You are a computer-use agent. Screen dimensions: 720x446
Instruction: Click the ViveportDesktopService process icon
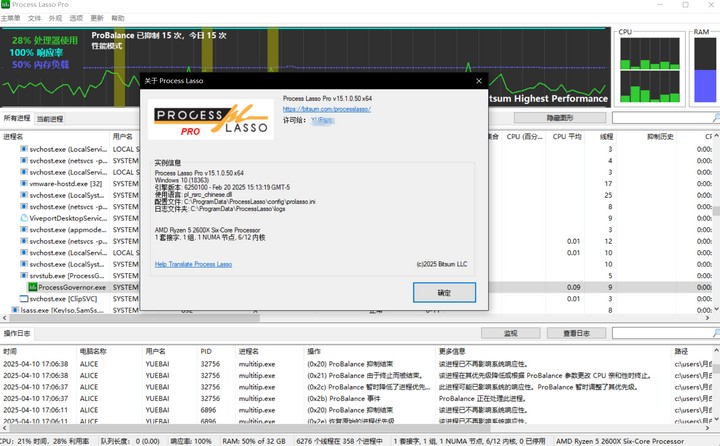(x=24, y=218)
